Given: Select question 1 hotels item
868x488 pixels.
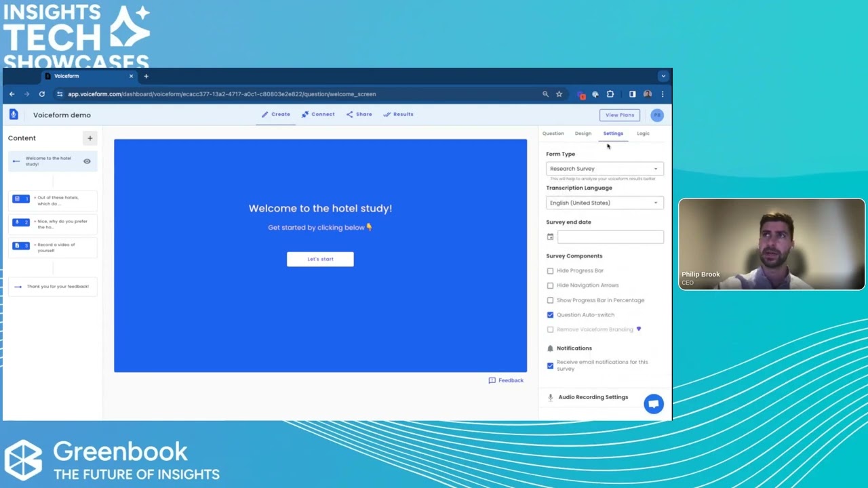Looking at the screenshot, I should point(53,201).
